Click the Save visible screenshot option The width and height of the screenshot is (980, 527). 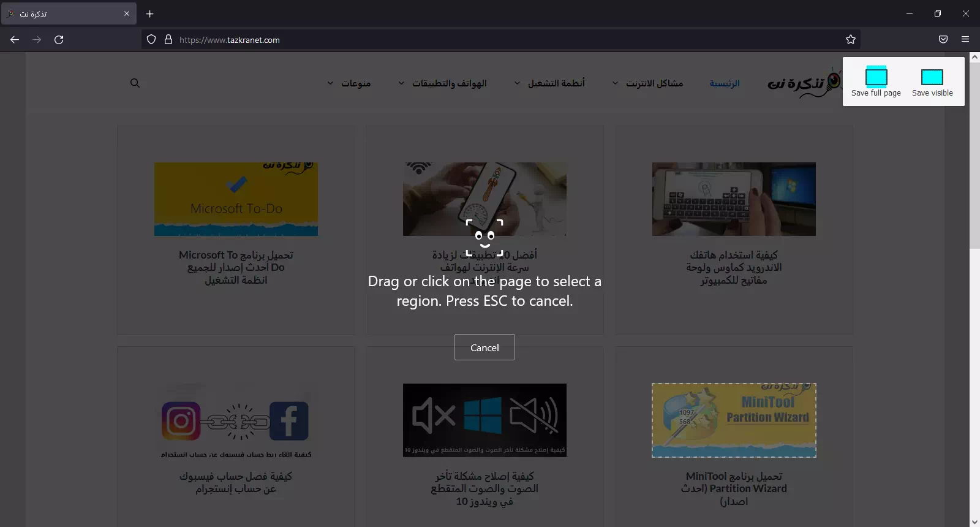tap(932, 82)
